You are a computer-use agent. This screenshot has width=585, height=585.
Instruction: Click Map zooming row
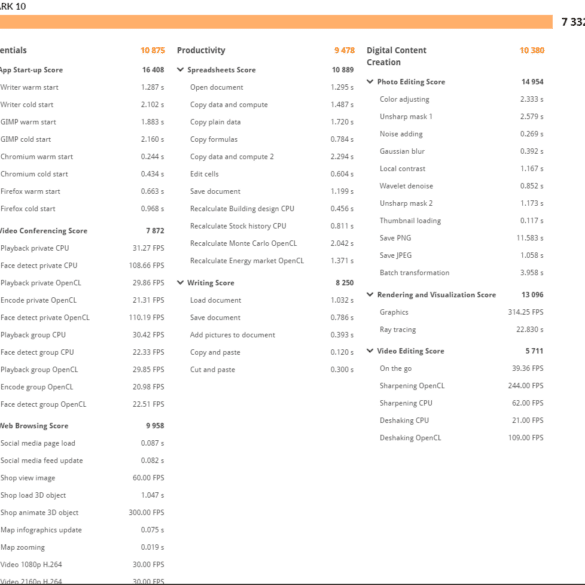[82, 547]
